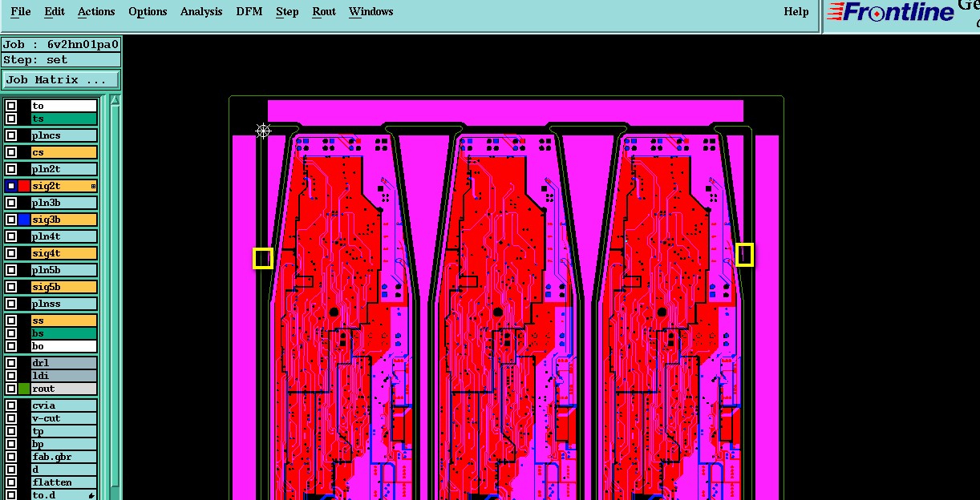Select the cvia layer name
The width and height of the screenshot is (980, 500).
(x=64, y=405)
